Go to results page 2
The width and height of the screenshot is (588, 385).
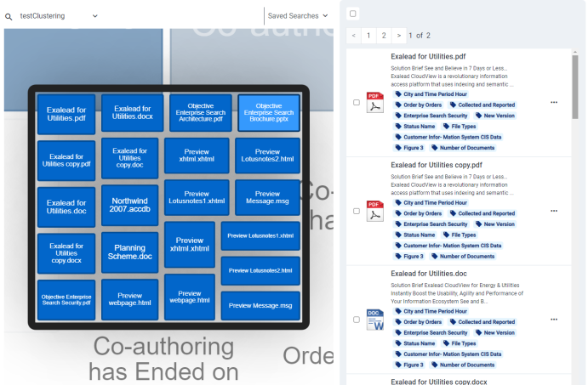point(384,36)
